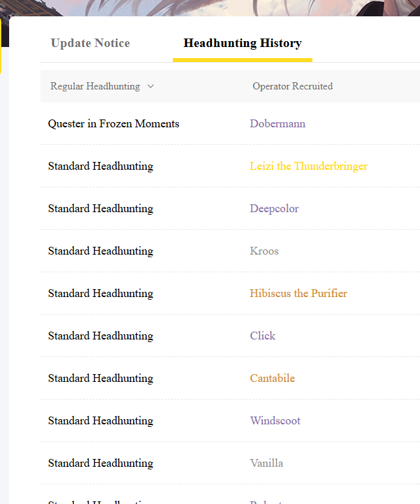Click Quester in Frozen Moments banner
The image size is (420, 504).
pyautogui.click(x=113, y=123)
